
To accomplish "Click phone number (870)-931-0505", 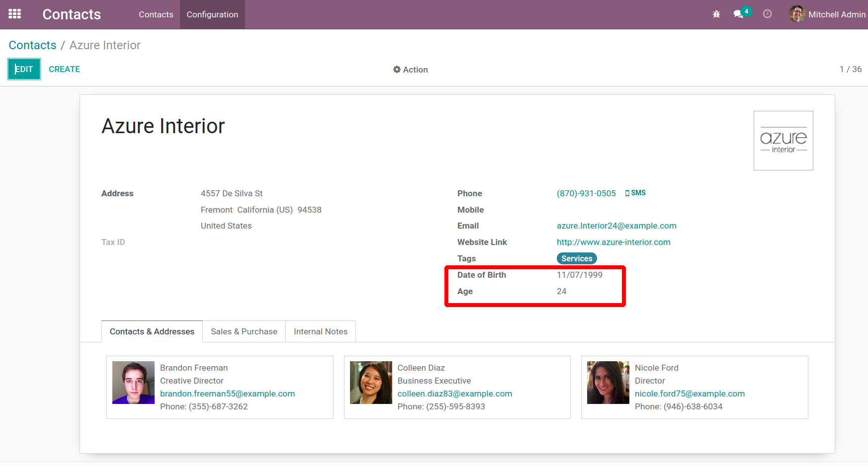I will (x=586, y=193).
